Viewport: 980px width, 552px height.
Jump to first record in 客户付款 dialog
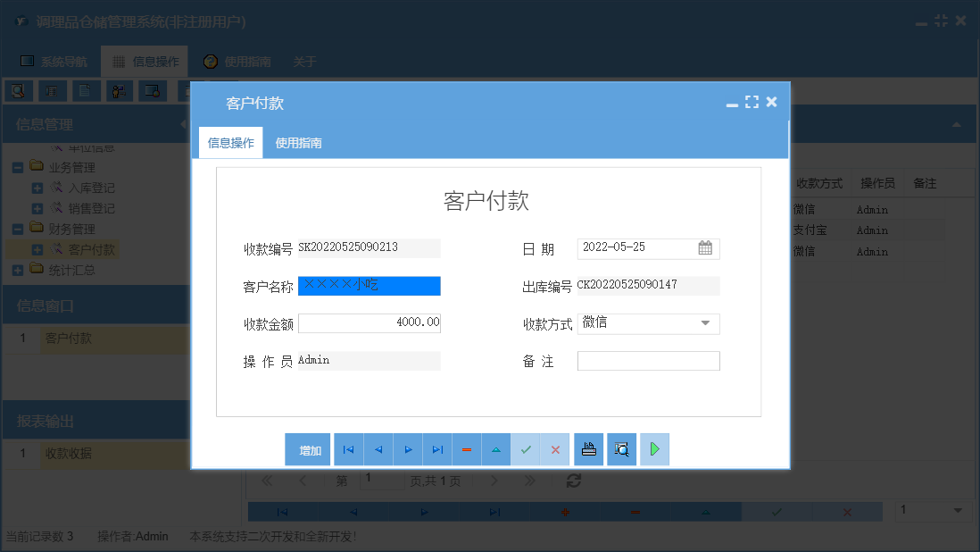tap(348, 449)
